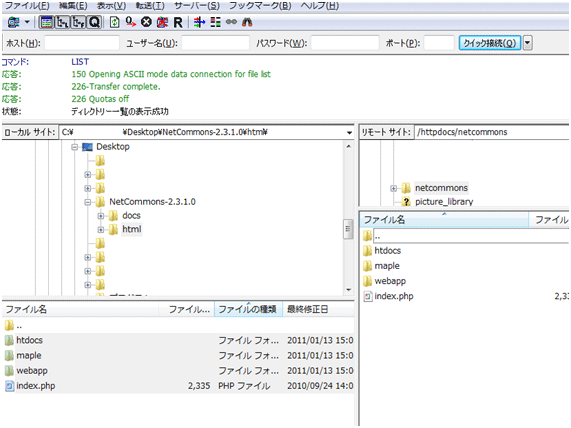This screenshot has height=428, width=571.
Task: Toggle synchronized browsing
Action: tap(231, 23)
